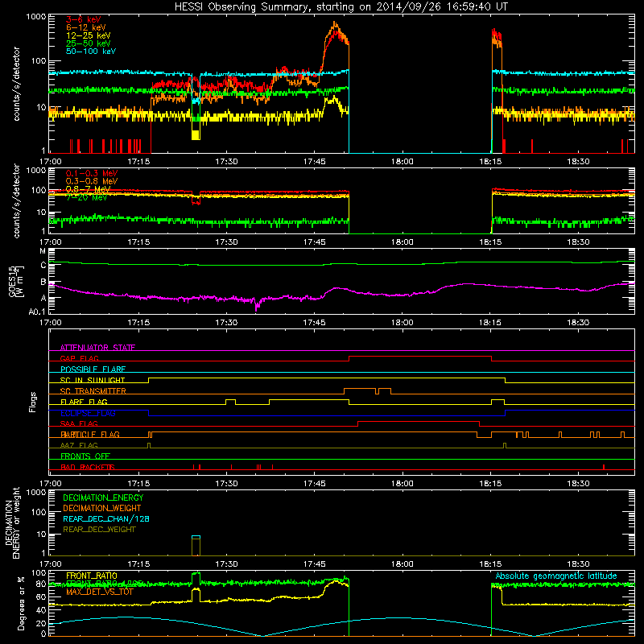Click the GOES dip near 17:35

(257, 306)
